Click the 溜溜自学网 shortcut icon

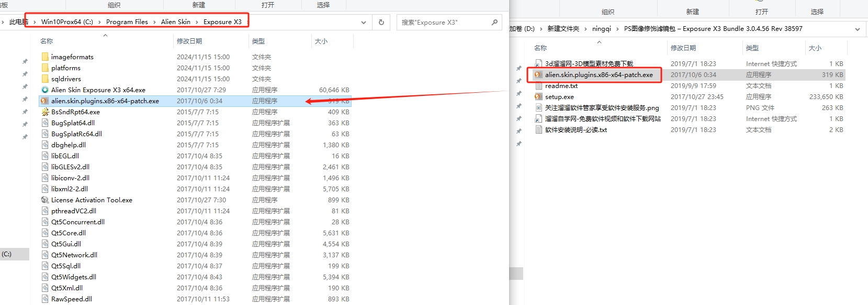[x=538, y=118]
